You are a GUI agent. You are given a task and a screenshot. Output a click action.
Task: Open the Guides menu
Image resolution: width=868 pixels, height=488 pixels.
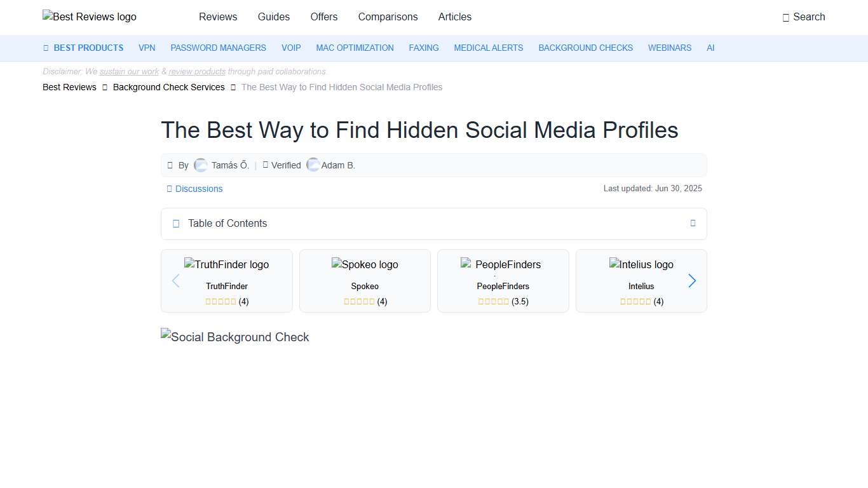274,17
